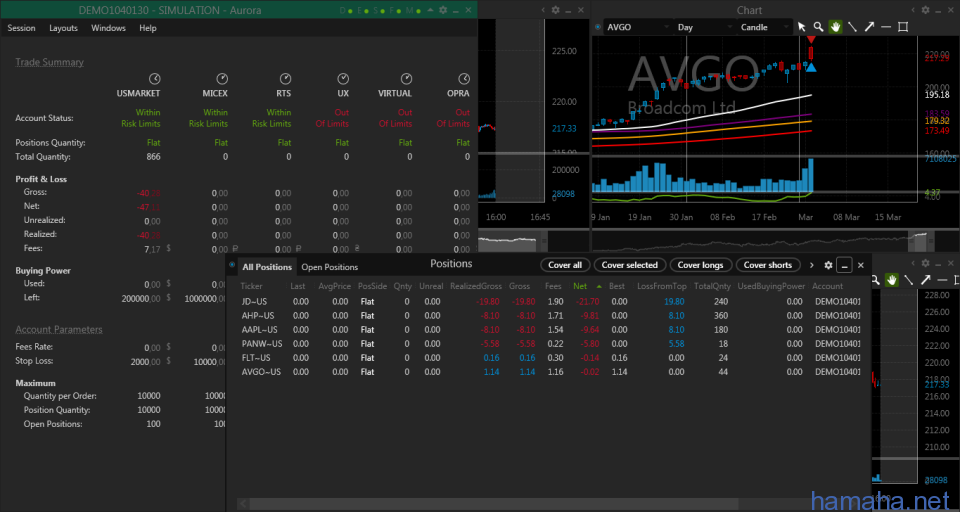The width and height of the screenshot is (960, 512).
Task: Open AVGO Chart window settings gear
Action: point(926,10)
